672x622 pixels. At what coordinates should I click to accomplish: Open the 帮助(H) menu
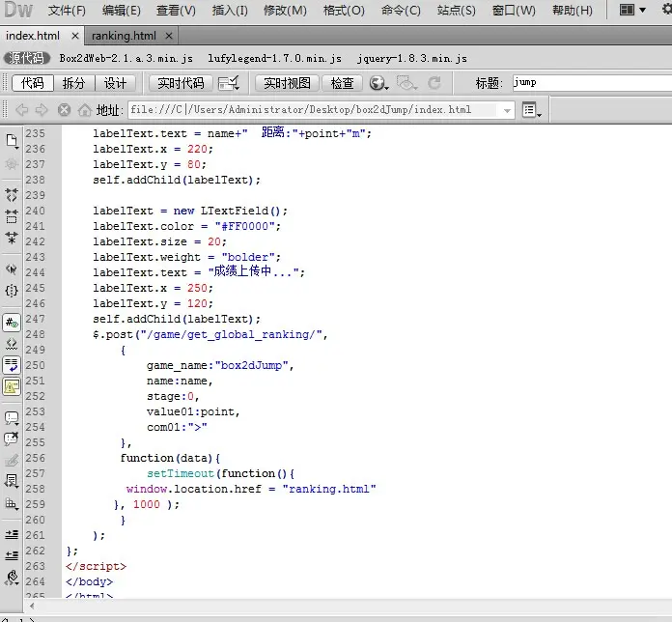[x=573, y=10]
